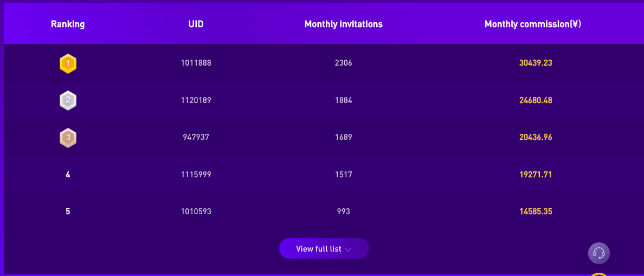Select invitations count 1689

(x=343, y=137)
